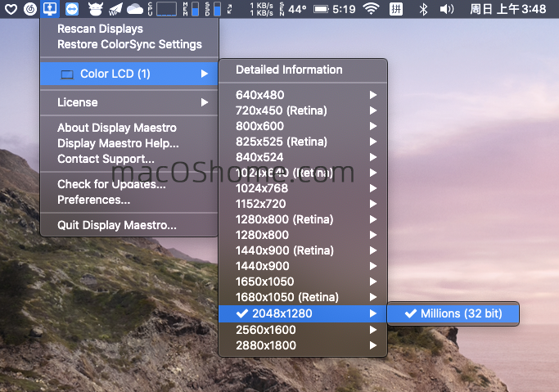The height and width of the screenshot is (392, 559).
Task: Open the TeamViewer menu bar icon
Action: 72,9
